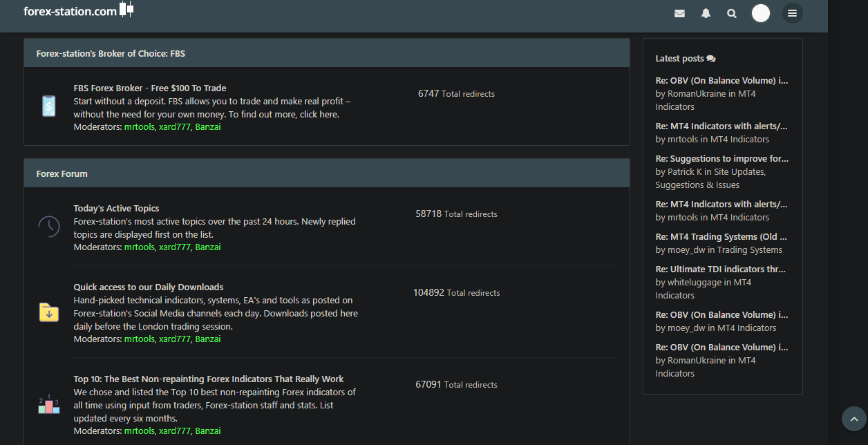The image size is (868, 445).
Task: Collapse the Forex Forum category header
Action: [62, 173]
